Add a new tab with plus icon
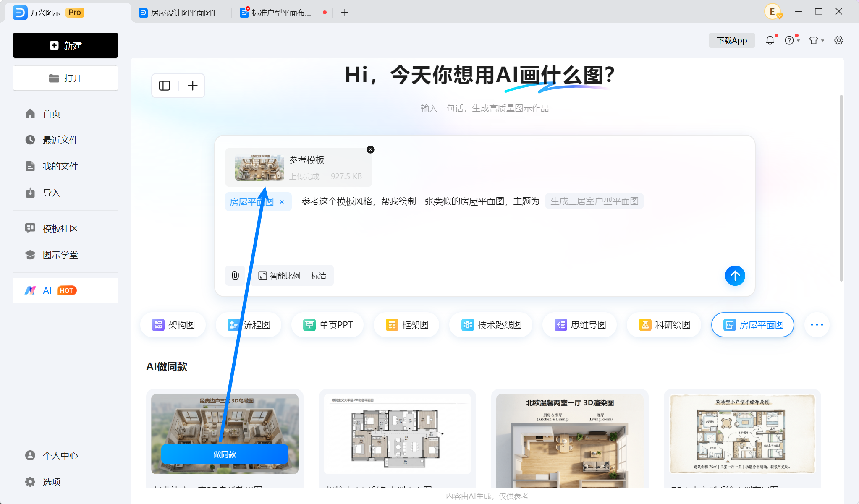This screenshot has width=859, height=504. tap(345, 13)
